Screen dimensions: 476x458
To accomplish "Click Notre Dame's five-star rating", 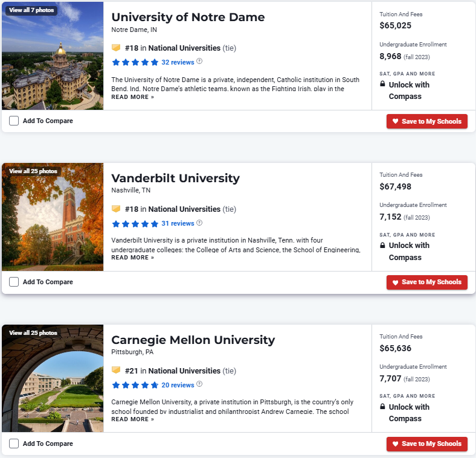I will [x=135, y=62].
